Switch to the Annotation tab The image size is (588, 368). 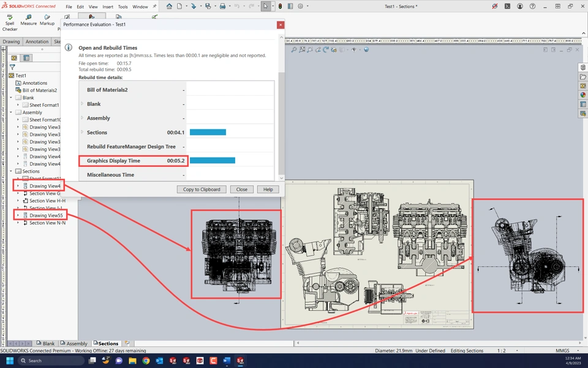pos(37,42)
